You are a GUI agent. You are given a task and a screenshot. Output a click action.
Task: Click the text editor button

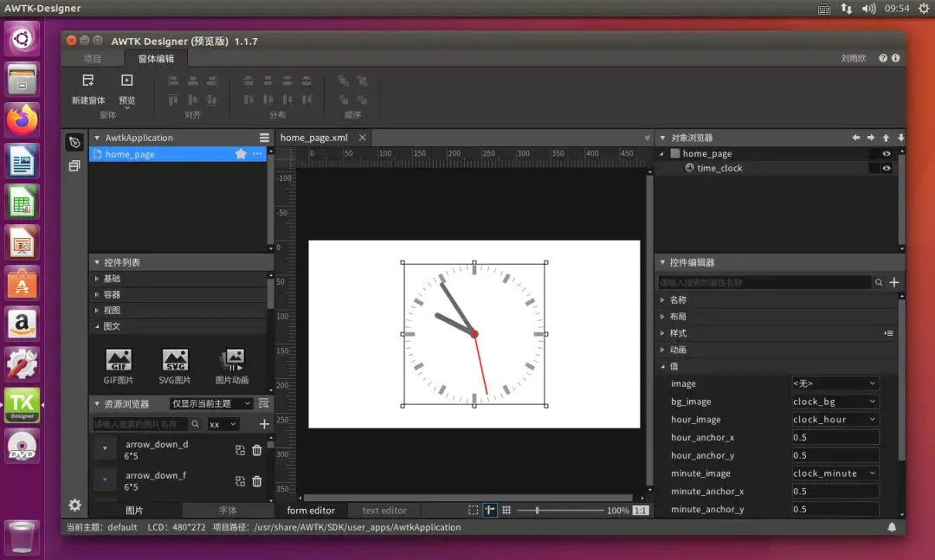[x=384, y=511]
